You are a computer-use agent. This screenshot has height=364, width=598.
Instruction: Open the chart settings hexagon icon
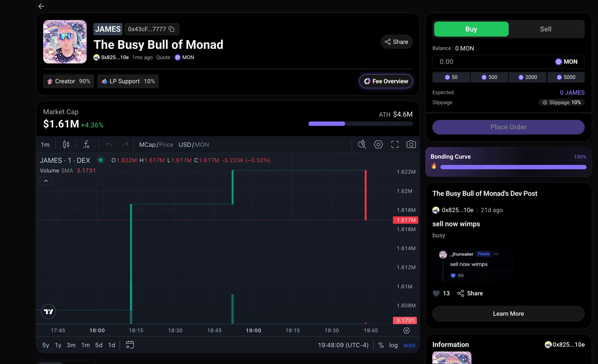point(378,144)
